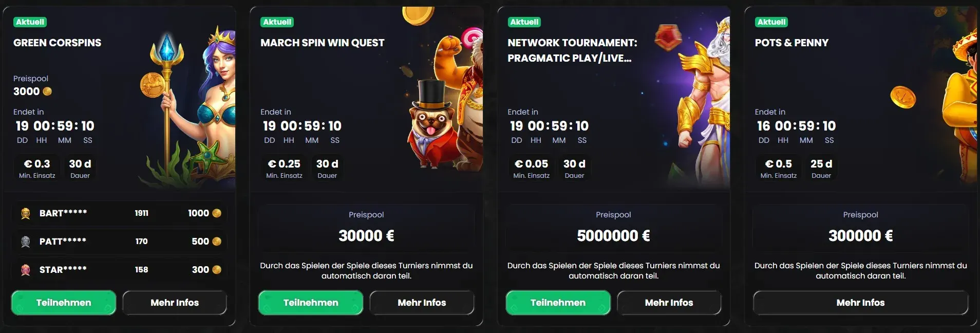Join the Green Corspins tournament via Teilnehmen
Screen dimensions: 980x333
pos(64,303)
